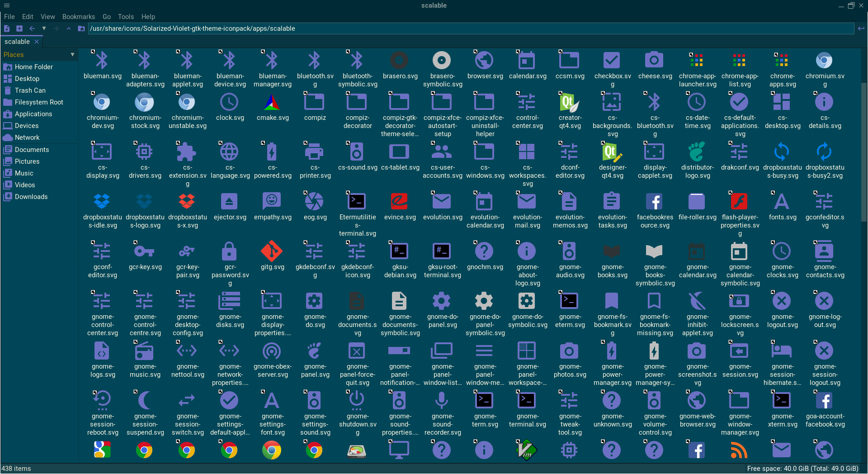Click the new tab toolbar icon

click(x=7, y=28)
